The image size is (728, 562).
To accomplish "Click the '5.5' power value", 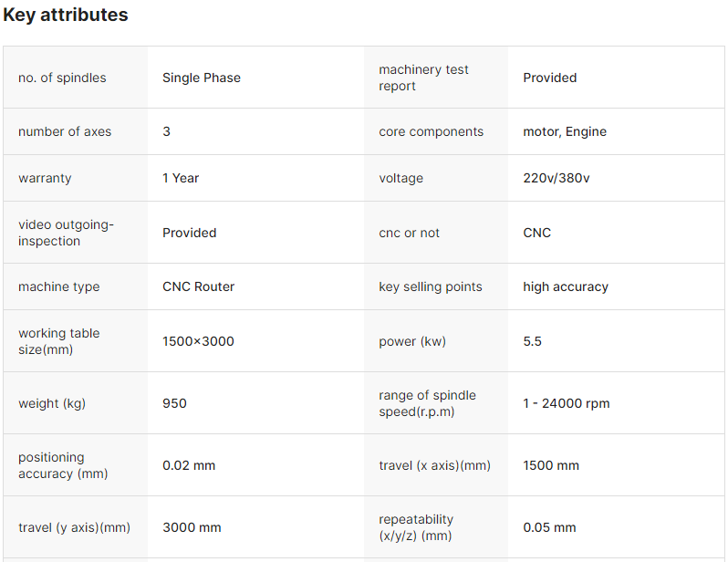I will click(533, 341).
